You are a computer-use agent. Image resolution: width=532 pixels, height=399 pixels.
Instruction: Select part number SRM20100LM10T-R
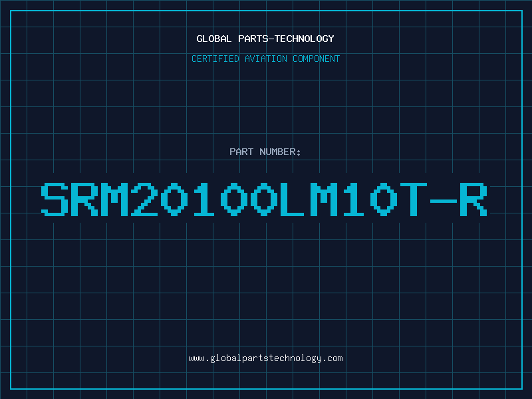pos(264,199)
